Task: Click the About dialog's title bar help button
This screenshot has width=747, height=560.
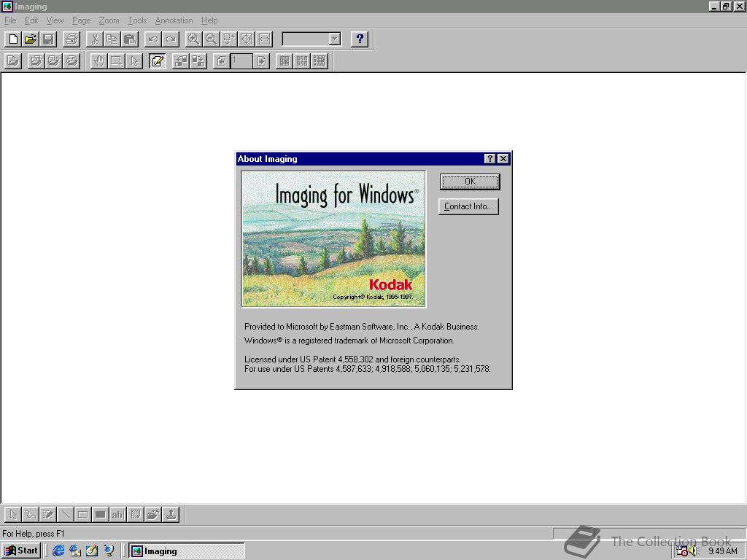Action: (x=489, y=158)
